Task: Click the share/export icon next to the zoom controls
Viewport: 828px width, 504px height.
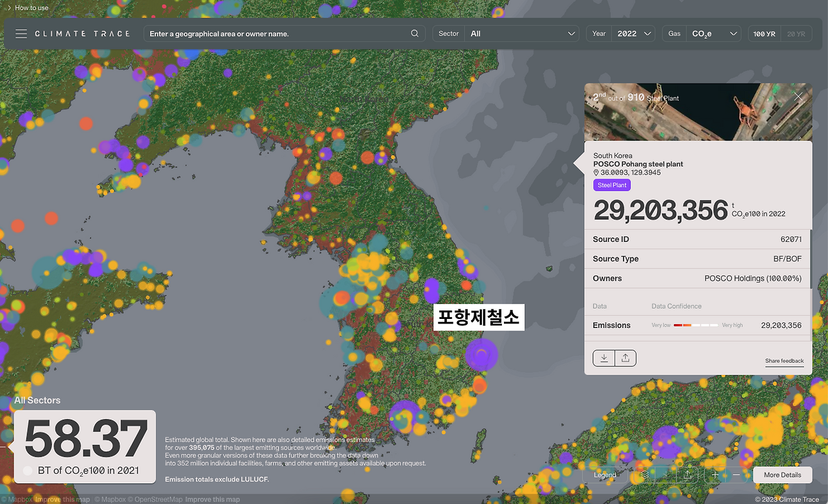Action: pyautogui.click(x=687, y=474)
